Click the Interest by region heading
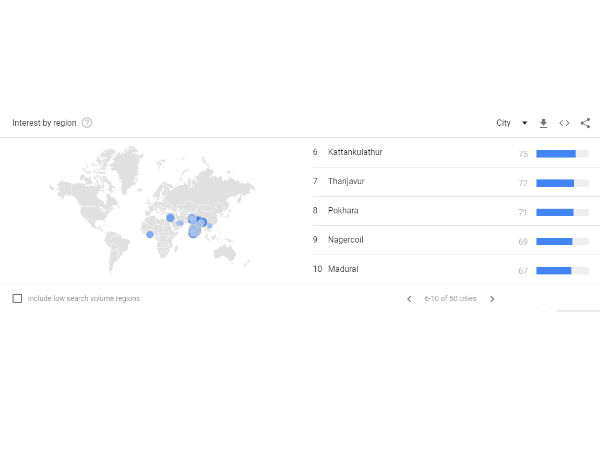The width and height of the screenshot is (600, 450). click(x=44, y=123)
